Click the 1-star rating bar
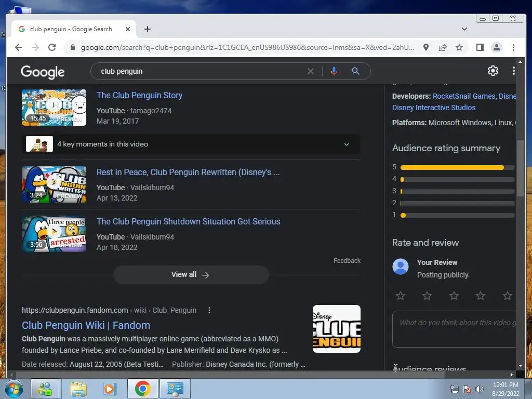Image resolution: width=532 pixels, height=399 pixels. [x=457, y=216]
